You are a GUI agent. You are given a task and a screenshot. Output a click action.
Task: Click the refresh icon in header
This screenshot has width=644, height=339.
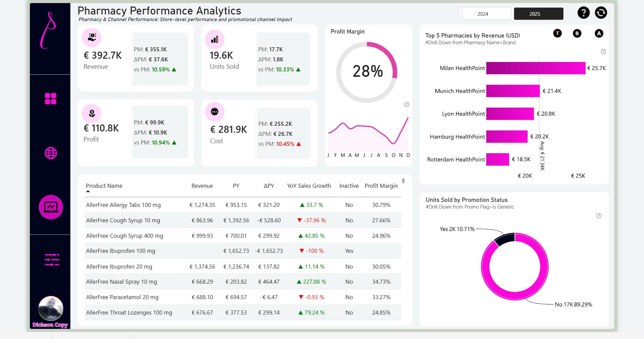pos(601,13)
